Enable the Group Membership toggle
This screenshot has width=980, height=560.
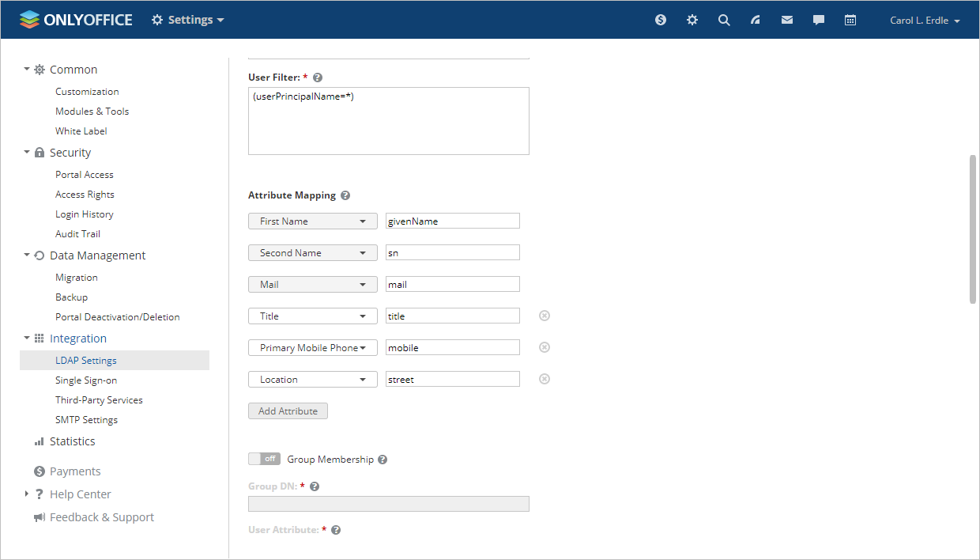click(x=264, y=459)
